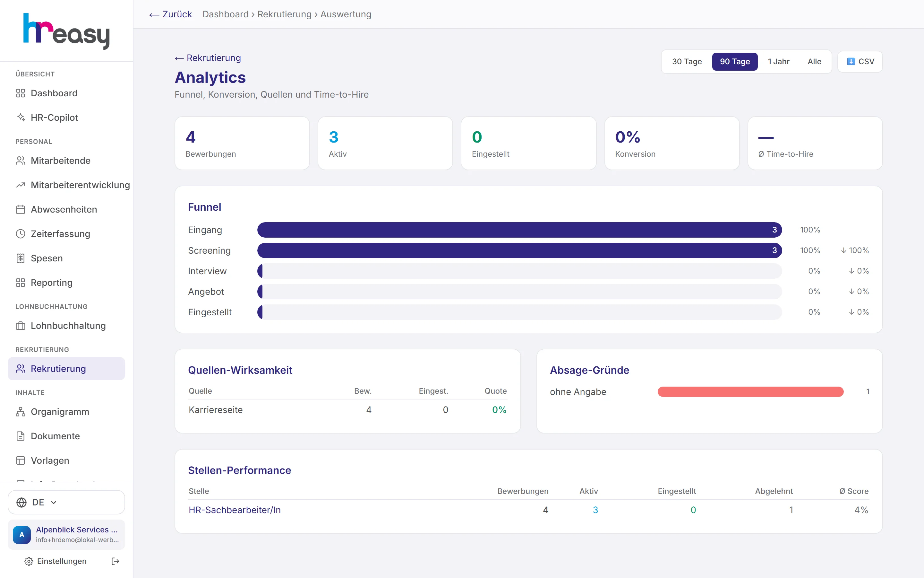Export analytics with the CSV button
Screen dimensions: 924x578
[x=860, y=62]
